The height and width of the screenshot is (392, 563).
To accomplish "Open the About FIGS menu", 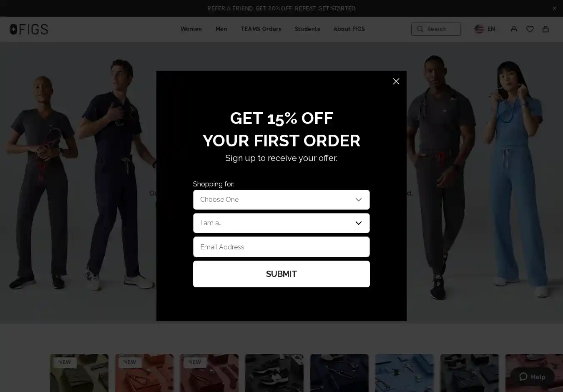I will click(x=349, y=29).
